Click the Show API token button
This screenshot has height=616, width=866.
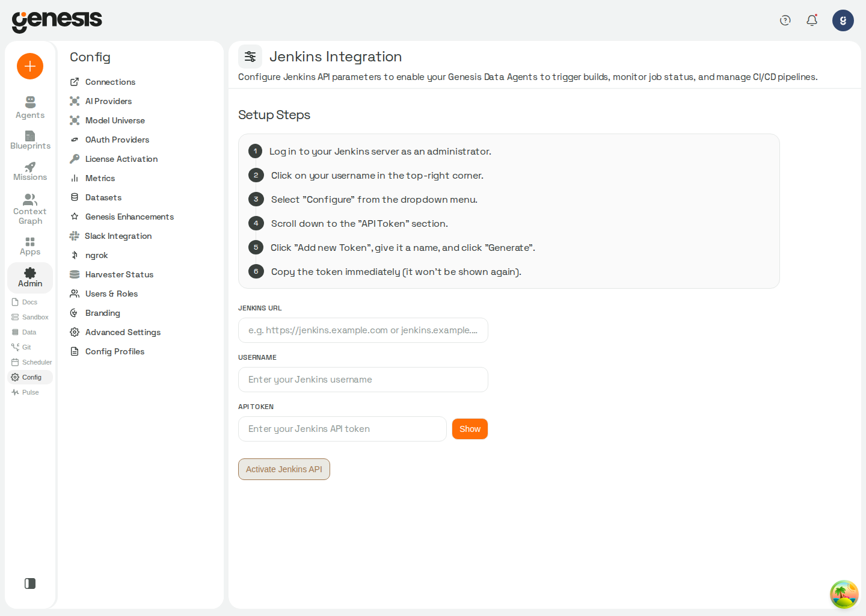click(x=470, y=429)
